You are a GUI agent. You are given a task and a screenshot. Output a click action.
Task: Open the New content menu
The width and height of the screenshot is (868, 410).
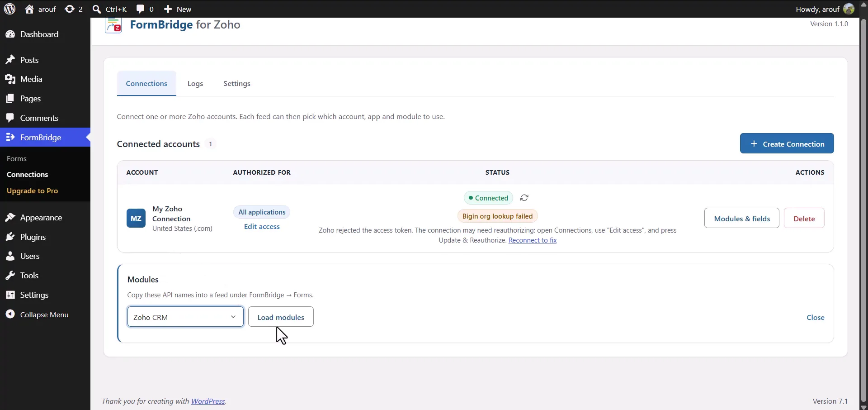(178, 9)
